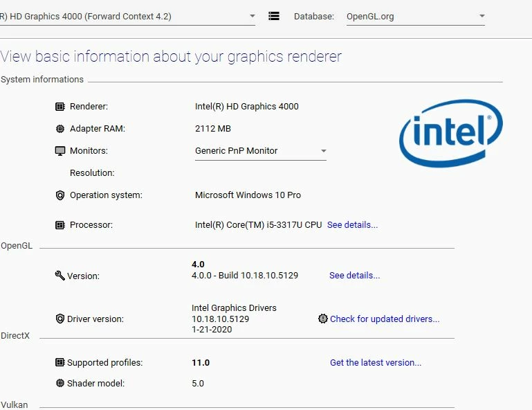Viewport: 532px width, 410px height.
Task: Click the Shader model processor icon
Action: [x=60, y=383]
